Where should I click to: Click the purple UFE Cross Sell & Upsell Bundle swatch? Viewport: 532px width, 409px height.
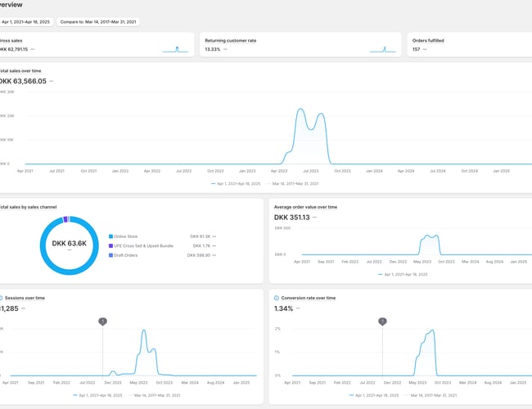click(111, 245)
